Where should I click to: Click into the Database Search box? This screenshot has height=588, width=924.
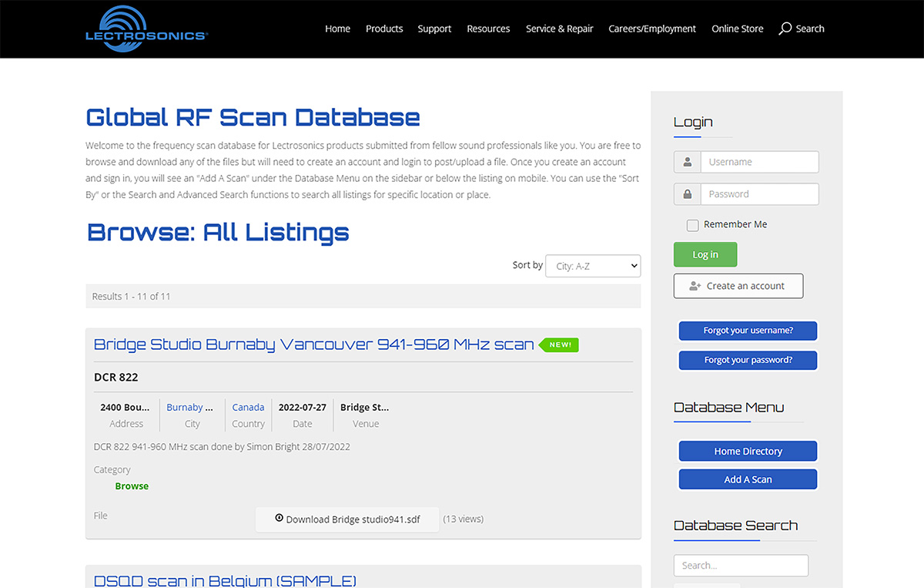click(740, 565)
